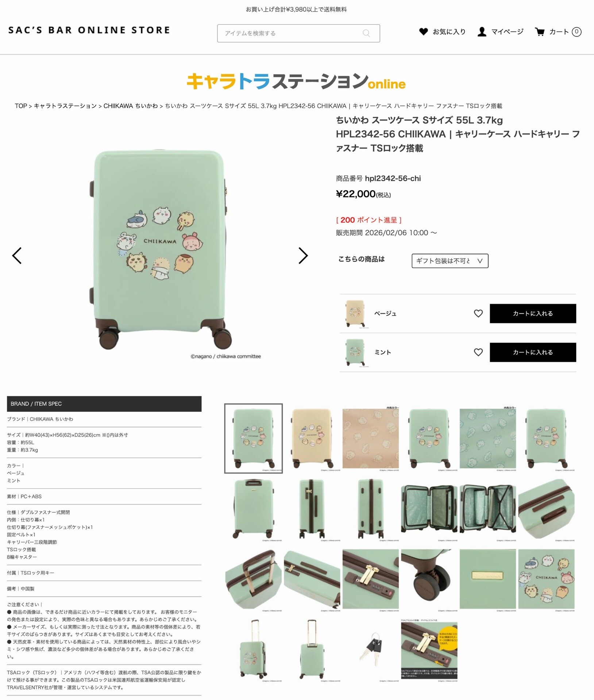Click the キャラトラステーション online banner logo

(296, 81)
